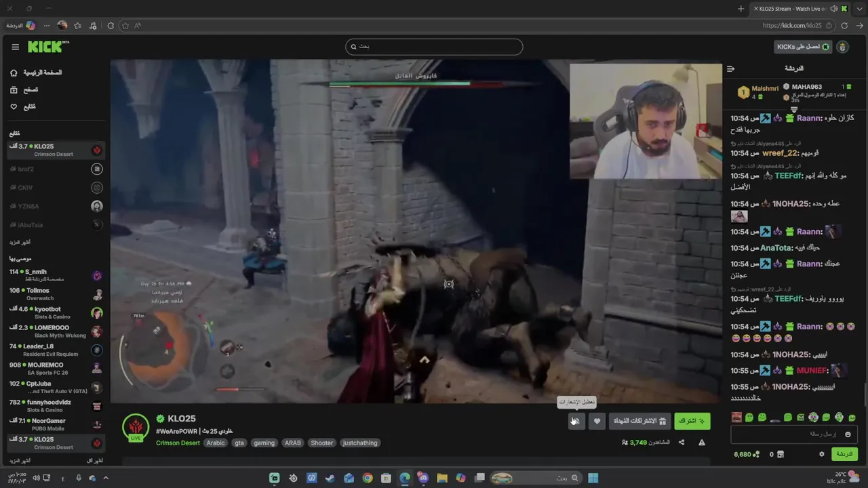Image resolution: width=868 pixels, height=488 pixels.
Task: Open followed channel CKIV
Action: pos(56,187)
